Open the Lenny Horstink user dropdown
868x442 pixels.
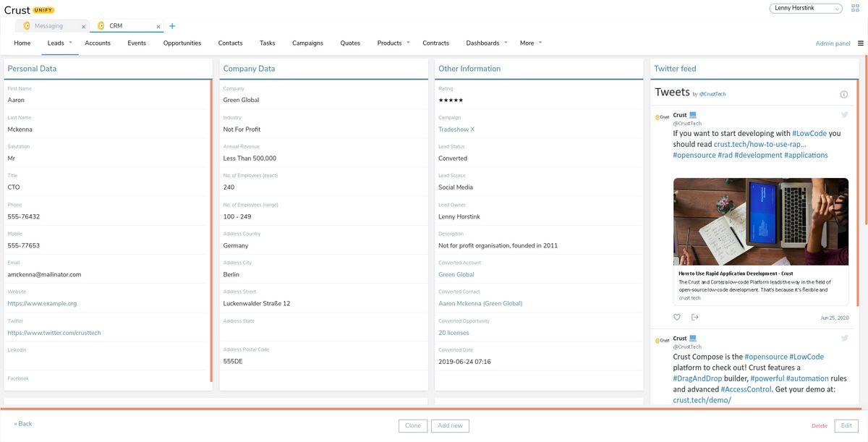(x=806, y=8)
